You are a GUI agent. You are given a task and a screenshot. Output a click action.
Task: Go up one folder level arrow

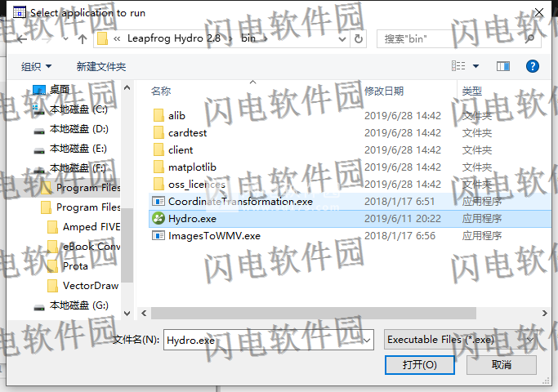[x=83, y=39]
